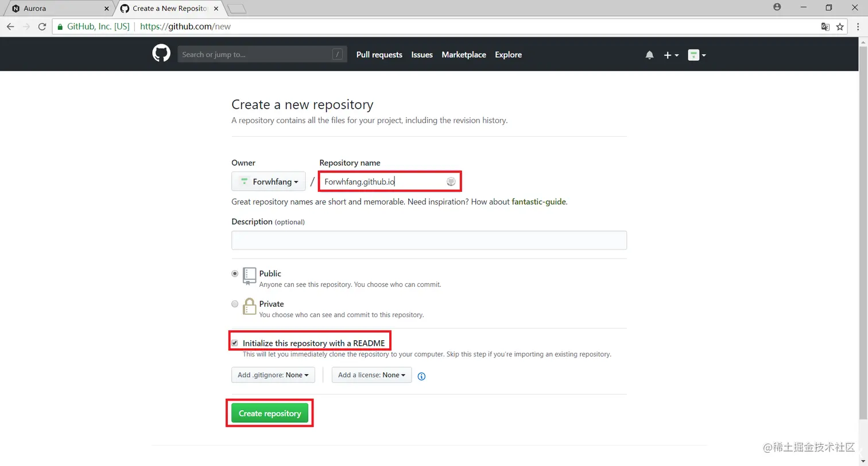The height and width of the screenshot is (466, 868).
Task: Reload the page with the refresh icon
Action: click(42, 26)
